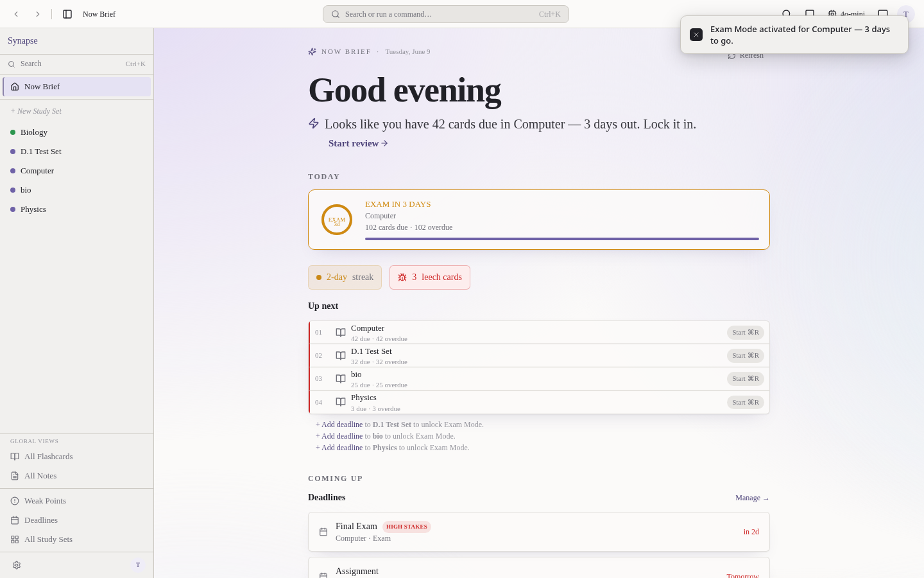Click the exam card progress bar
This screenshot has width=924, height=578.
[562, 239]
